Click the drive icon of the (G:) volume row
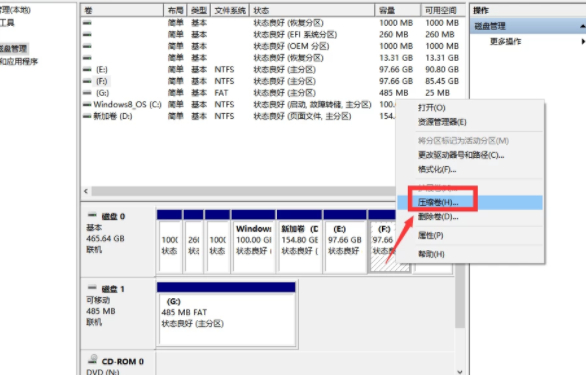 click(x=87, y=93)
